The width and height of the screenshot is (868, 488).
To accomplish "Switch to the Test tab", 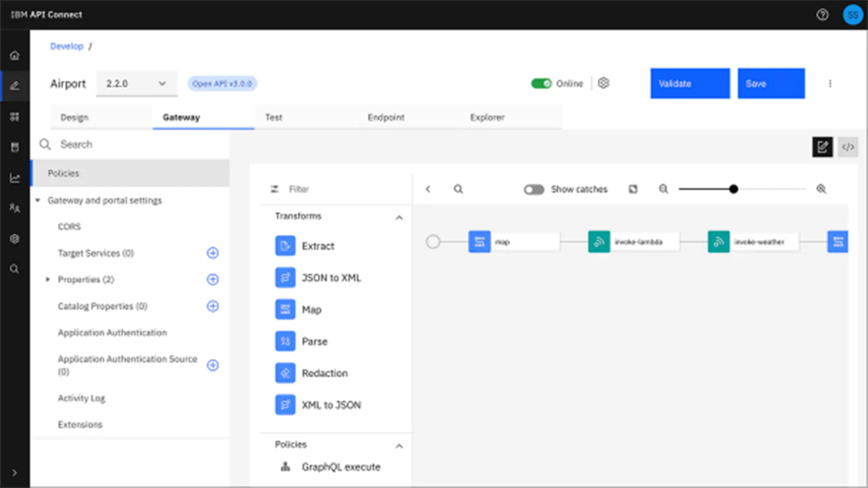I will 306,117.
